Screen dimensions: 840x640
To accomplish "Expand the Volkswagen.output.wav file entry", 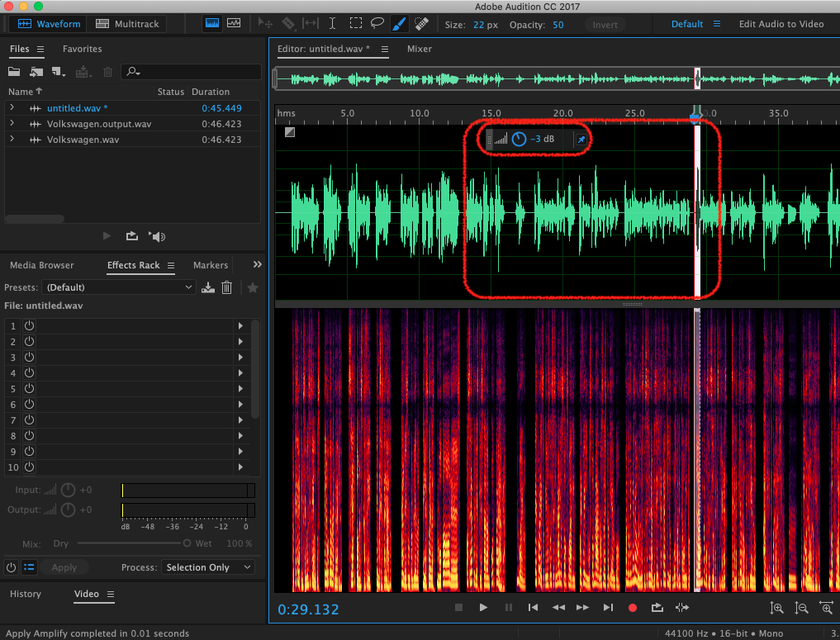I will click(x=12, y=124).
